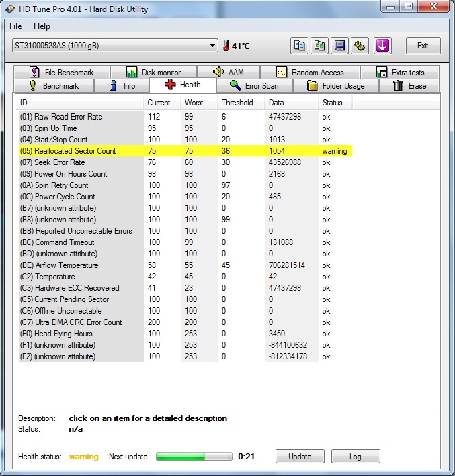Click the 1054 reallocated sector data value
This screenshot has height=476, width=455.
coord(277,151)
